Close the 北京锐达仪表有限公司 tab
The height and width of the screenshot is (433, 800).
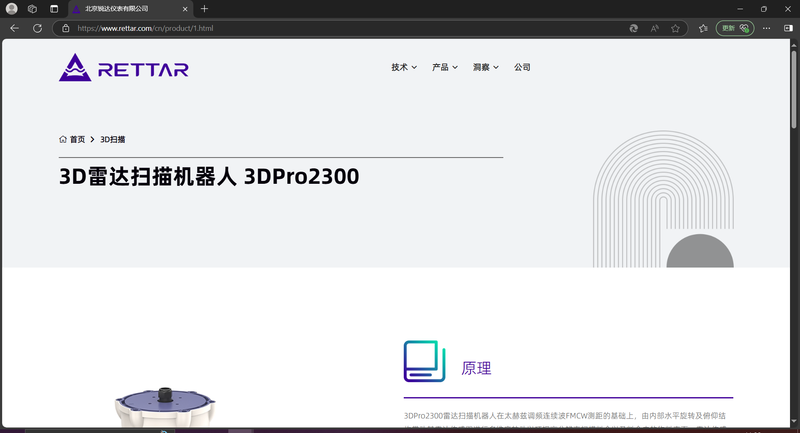185,9
